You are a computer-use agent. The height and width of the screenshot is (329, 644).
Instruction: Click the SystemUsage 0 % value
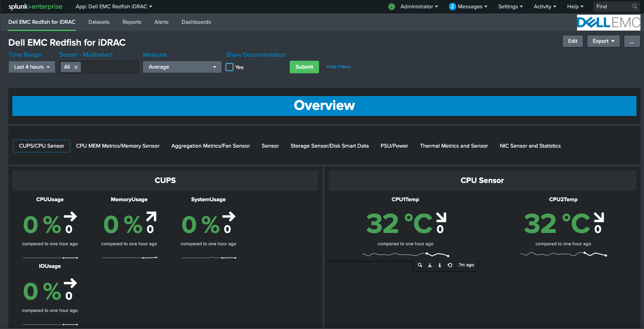pyautogui.click(x=201, y=225)
